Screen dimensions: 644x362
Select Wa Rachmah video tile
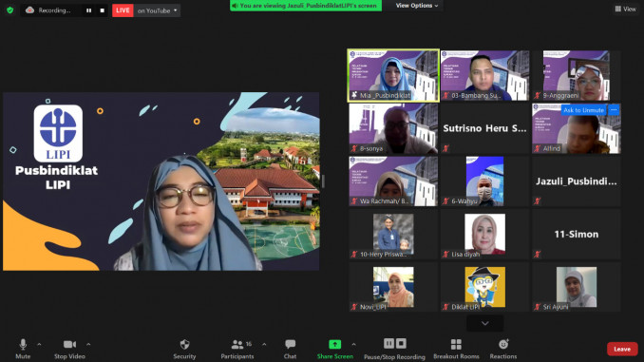point(393,181)
